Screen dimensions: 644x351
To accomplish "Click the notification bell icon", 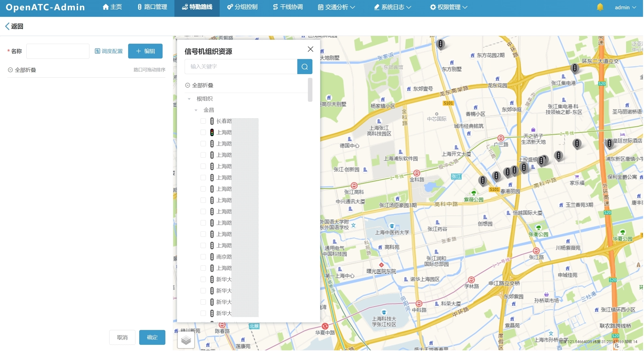I will [x=600, y=7].
